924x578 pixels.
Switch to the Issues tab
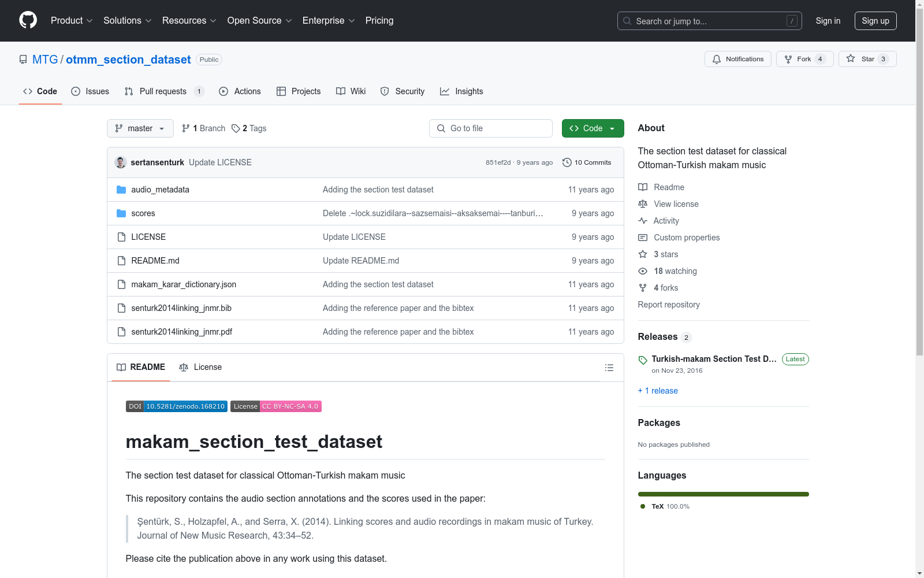90,91
